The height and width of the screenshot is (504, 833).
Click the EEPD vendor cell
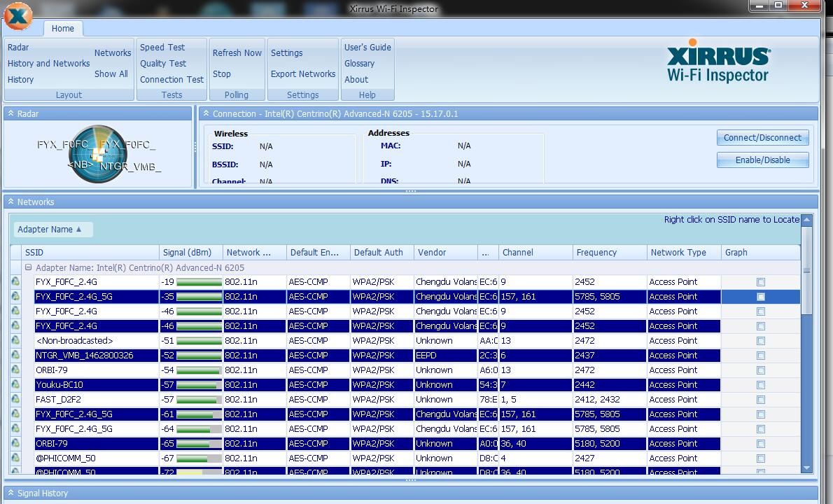(x=445, y=356)
